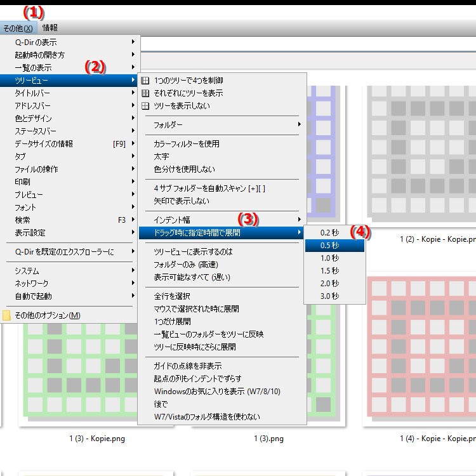Click the icon beside それぞれにツリーを表示
The height and width of the screenshot is (476, 476).
tap(145, 93)
